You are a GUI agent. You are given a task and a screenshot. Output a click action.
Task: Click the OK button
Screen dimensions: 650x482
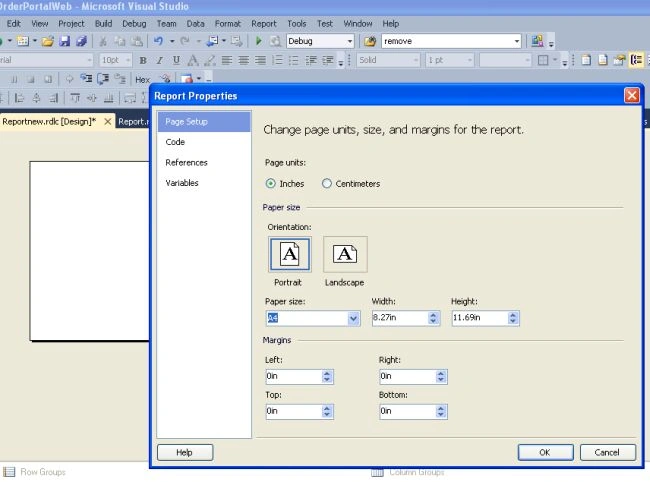pos(545,453)
